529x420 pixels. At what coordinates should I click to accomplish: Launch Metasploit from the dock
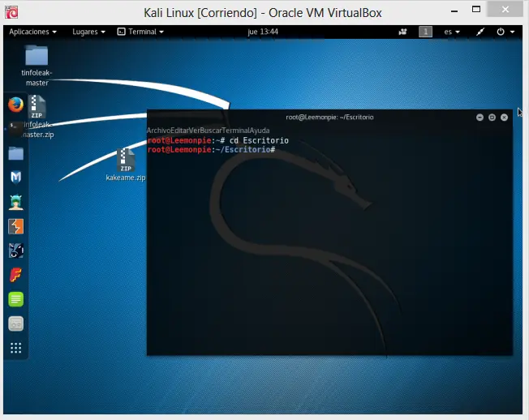15,178
